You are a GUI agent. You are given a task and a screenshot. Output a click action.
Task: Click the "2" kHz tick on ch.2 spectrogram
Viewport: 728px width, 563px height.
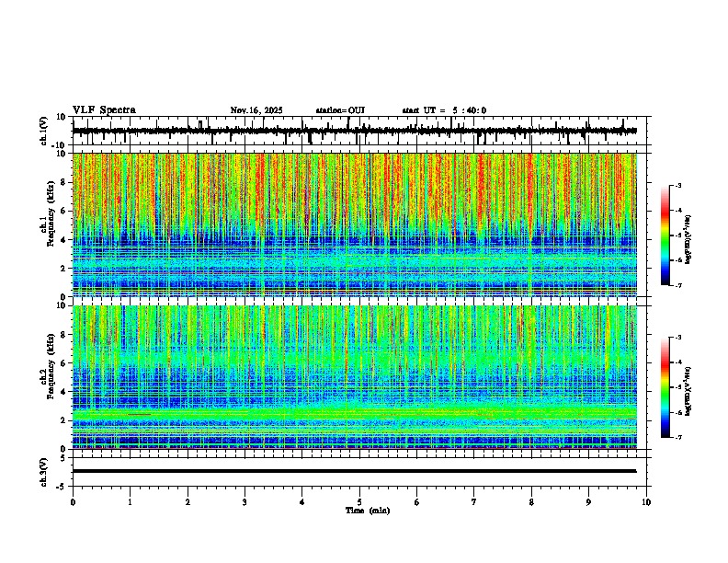[x=64, y=420]
